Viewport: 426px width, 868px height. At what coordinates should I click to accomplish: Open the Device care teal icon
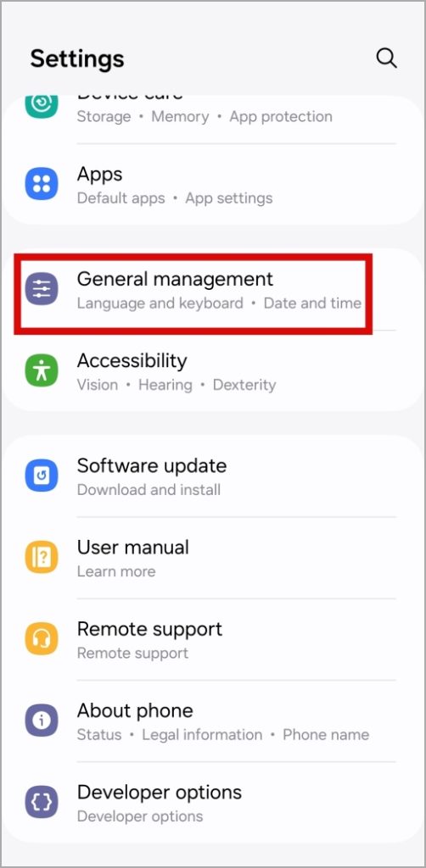pyautogui.click(x=42, y=104)
